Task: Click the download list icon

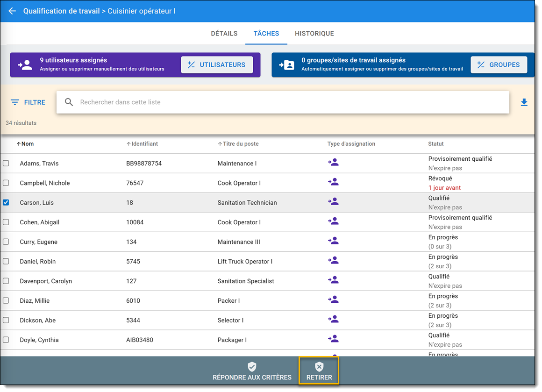Action: click(524, 102)
